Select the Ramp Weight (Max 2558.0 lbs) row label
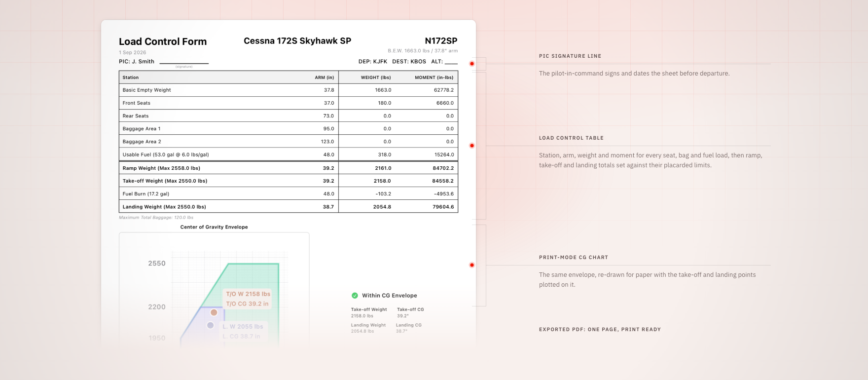The height and width of the screenshot is (380, 868). pyautogui.click(x=161, y=168)
